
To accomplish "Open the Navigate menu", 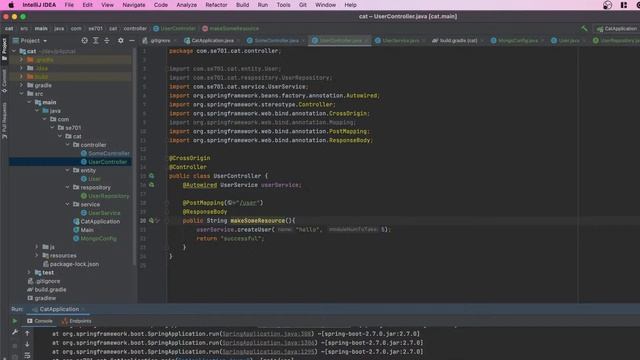I will (134, 5).
